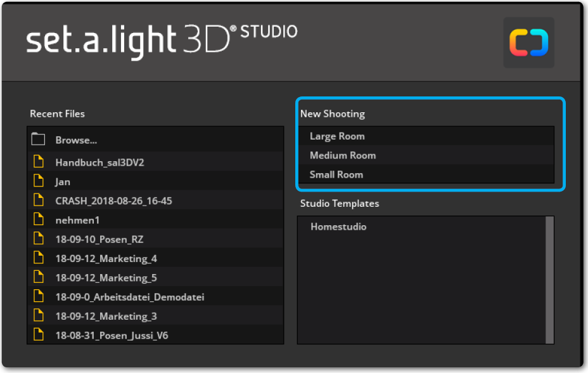Open recent file 18-09-12_Marketing_5
The height and width of the screenshot is (373, 588).
106,278
